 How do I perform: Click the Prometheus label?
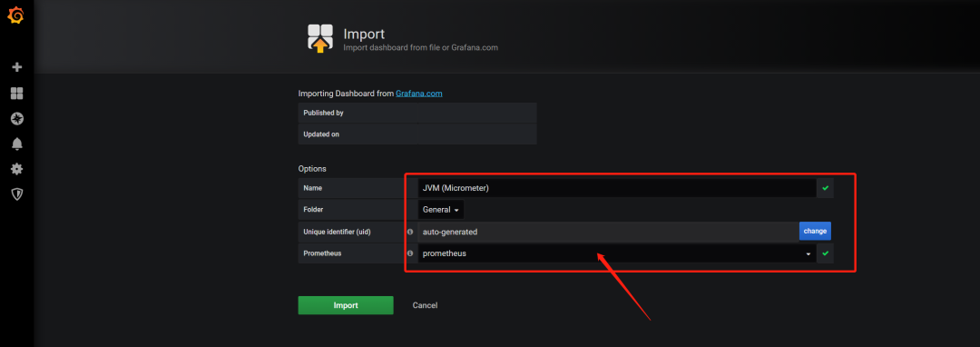click(321, 253)
